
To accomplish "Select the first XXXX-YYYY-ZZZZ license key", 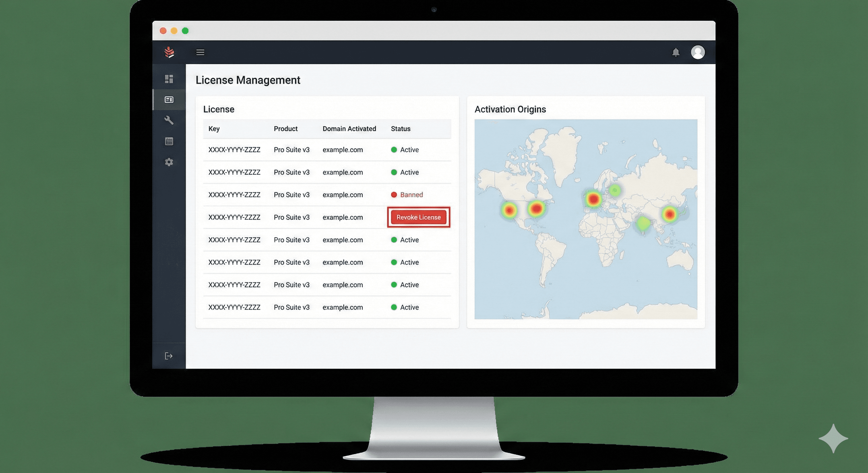I will (x=235, y=150).
